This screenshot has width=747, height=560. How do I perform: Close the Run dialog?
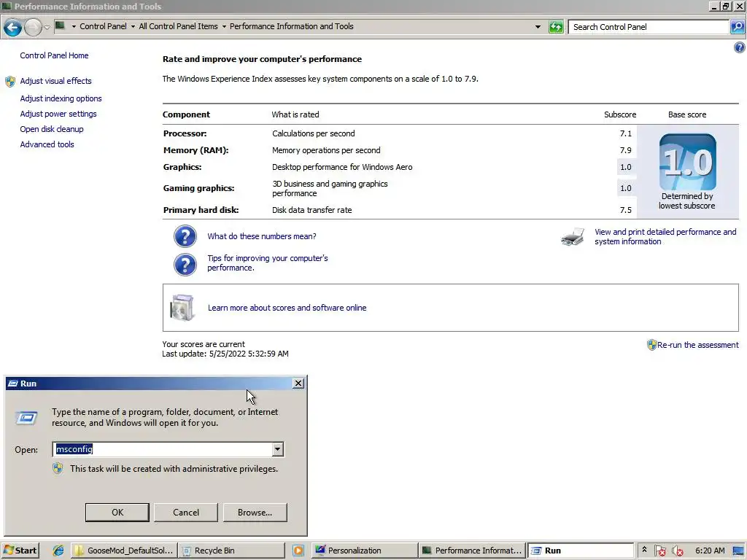point(298,384)
